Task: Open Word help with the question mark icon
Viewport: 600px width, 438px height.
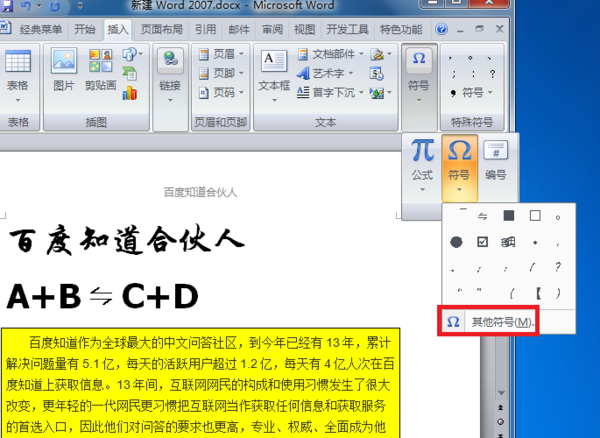Action: (x=441, y=29)
